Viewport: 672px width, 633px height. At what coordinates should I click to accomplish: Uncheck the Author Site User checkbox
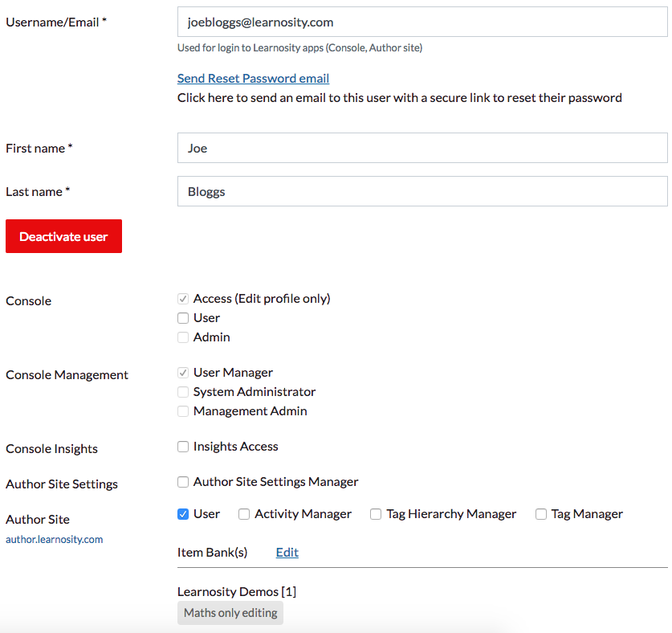183,514
